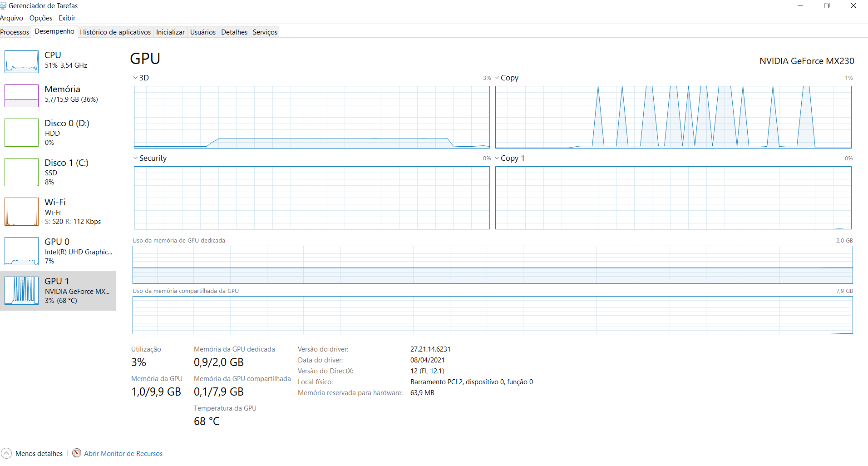Click the DirectX version 12 (FL 12.1) value
The height and width of the screenshot is (466, 868).
click(x=427, y=371)
